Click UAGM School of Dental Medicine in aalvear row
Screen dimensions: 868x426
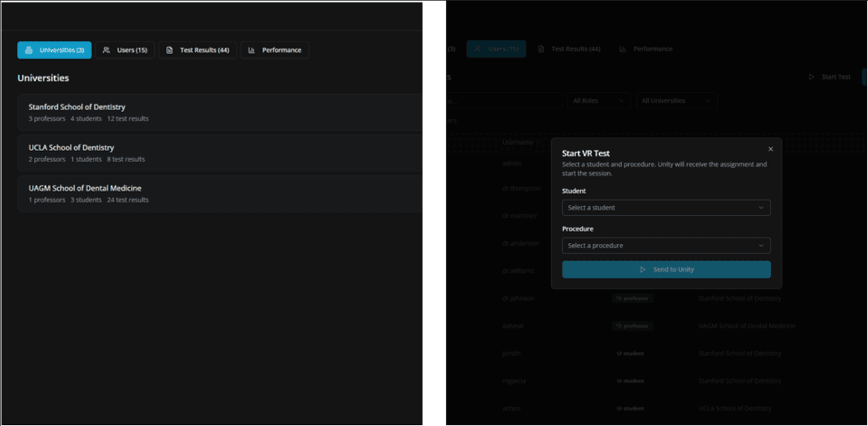click(747, 327)
